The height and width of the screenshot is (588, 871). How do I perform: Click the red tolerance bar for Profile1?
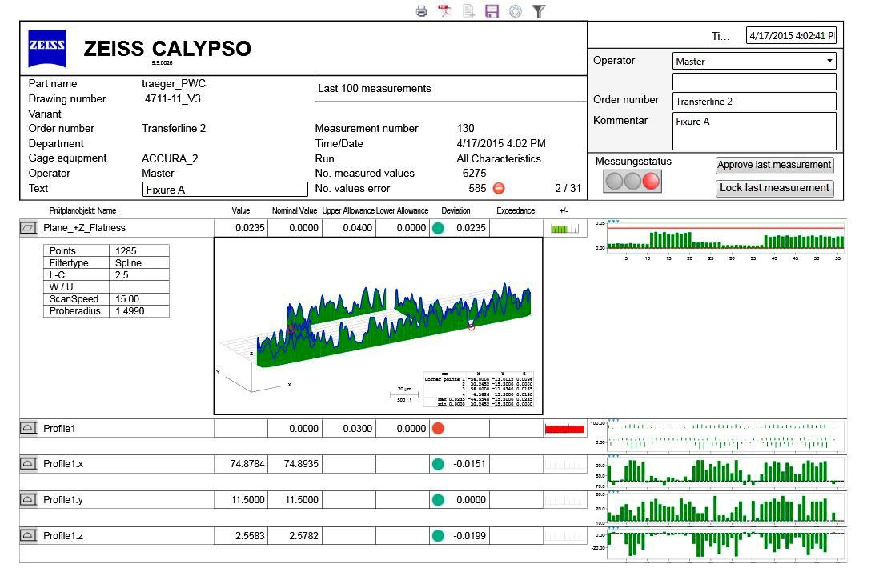click(x=564, y=429)
